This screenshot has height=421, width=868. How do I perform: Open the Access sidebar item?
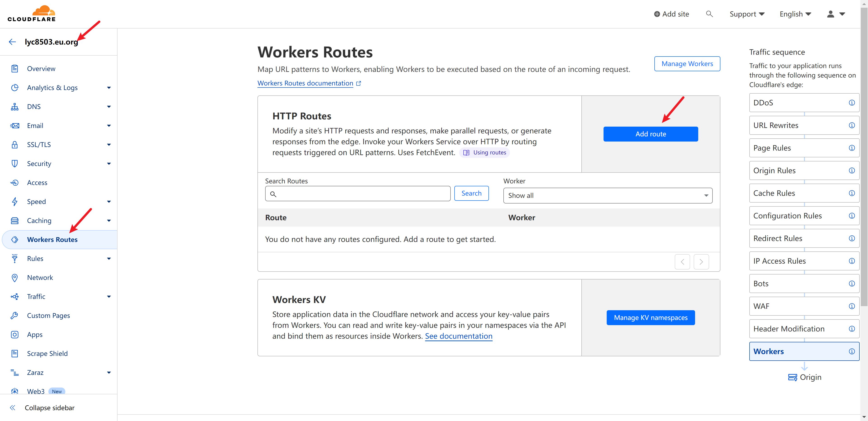tap(37, 182)
